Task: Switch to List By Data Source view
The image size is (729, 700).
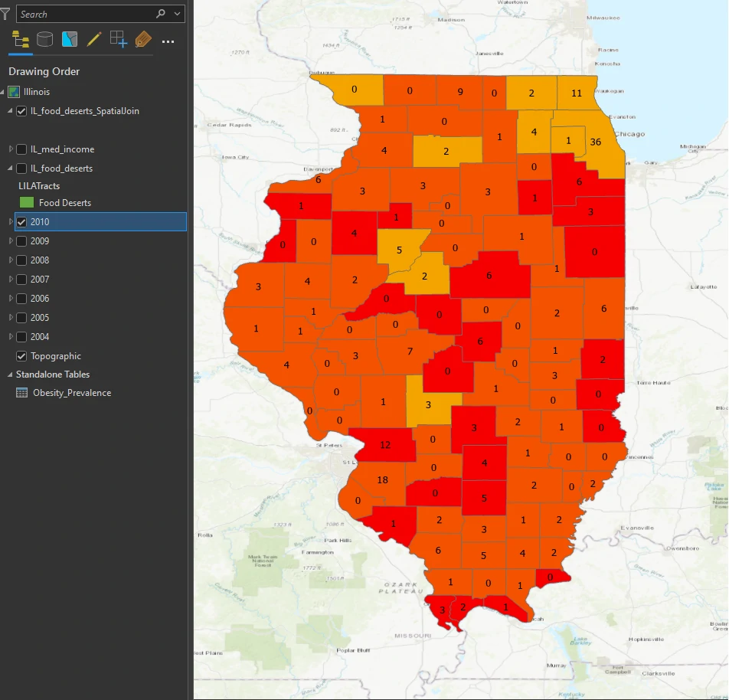Action: point(44,40)
